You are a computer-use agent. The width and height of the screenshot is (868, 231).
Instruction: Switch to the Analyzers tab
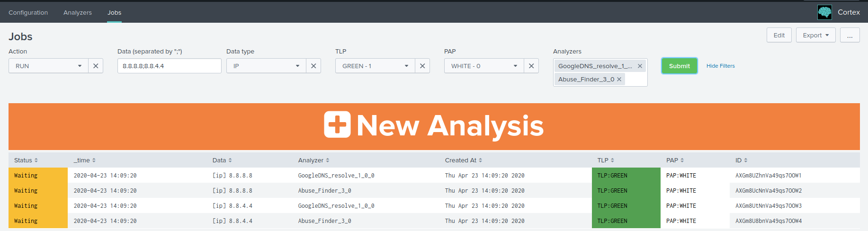click(x=78, y=12)
